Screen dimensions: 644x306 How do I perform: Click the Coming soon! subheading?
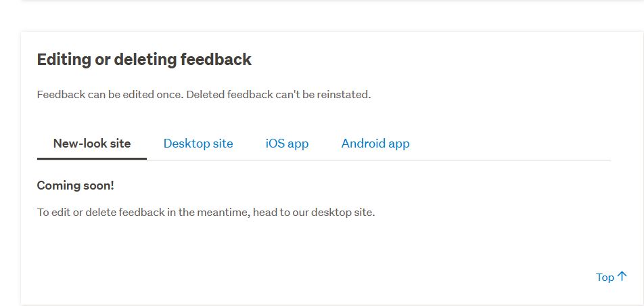pos(76,185)
